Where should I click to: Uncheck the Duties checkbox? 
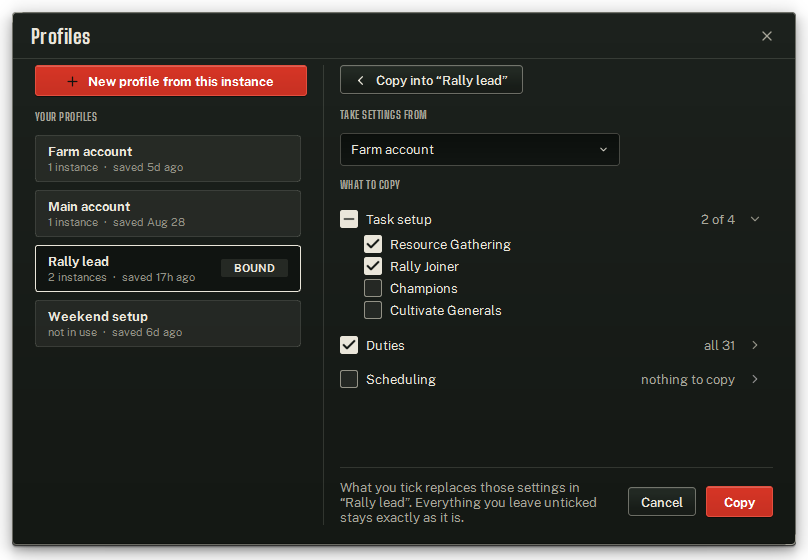(x=349, y=345)
